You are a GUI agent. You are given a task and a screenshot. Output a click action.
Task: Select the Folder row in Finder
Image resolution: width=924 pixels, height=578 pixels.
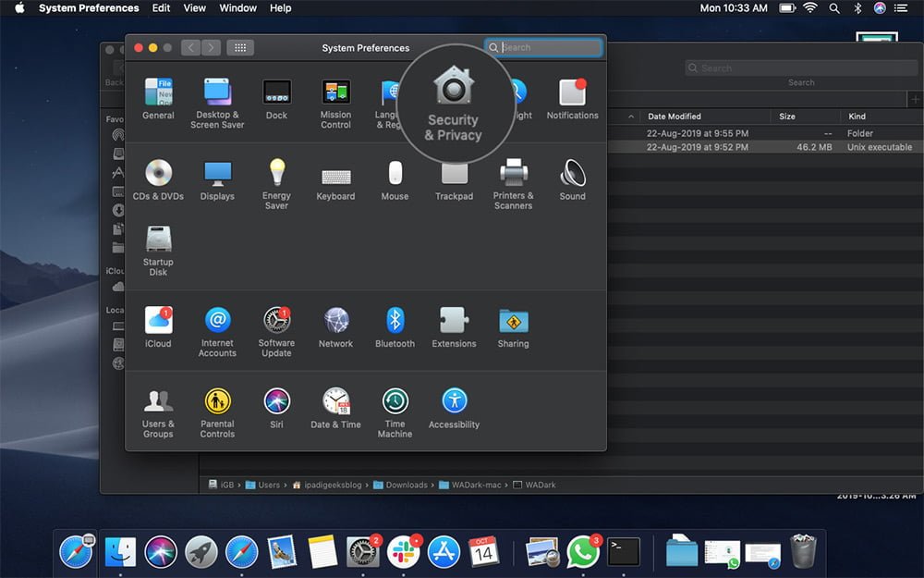[x=764, y=133]
